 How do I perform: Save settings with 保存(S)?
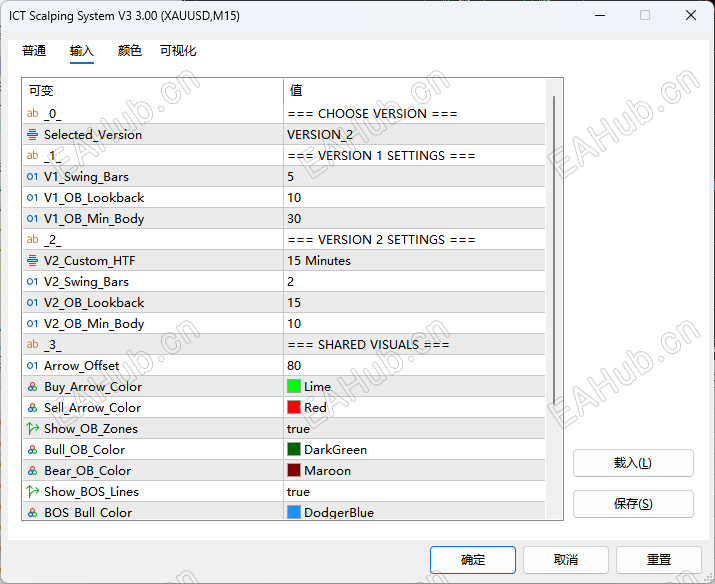coord(633,504)
